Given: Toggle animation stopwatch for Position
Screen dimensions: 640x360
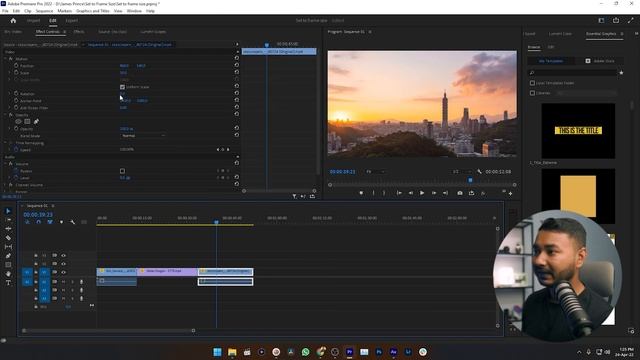Looking at the screenshot, I should click(16, 65).
